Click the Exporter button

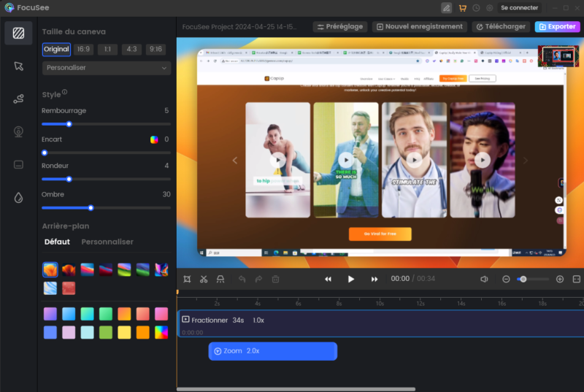(557, 27)
